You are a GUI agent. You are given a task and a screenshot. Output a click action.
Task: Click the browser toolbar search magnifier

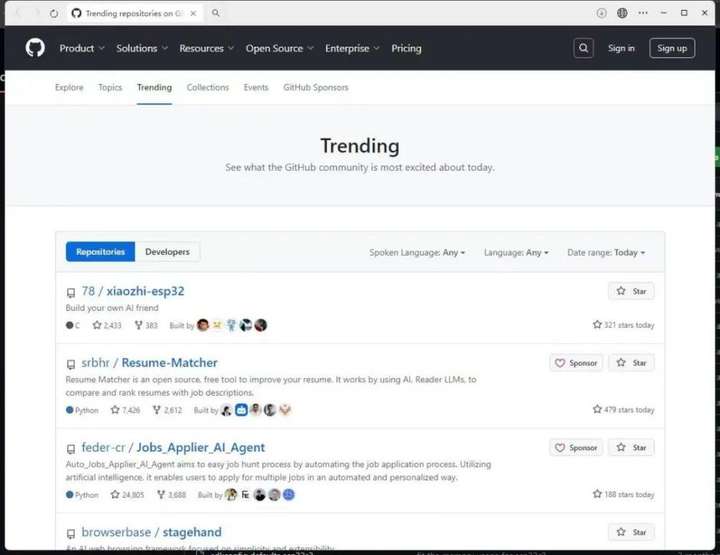pyautogui.click(x=215, y=13)
